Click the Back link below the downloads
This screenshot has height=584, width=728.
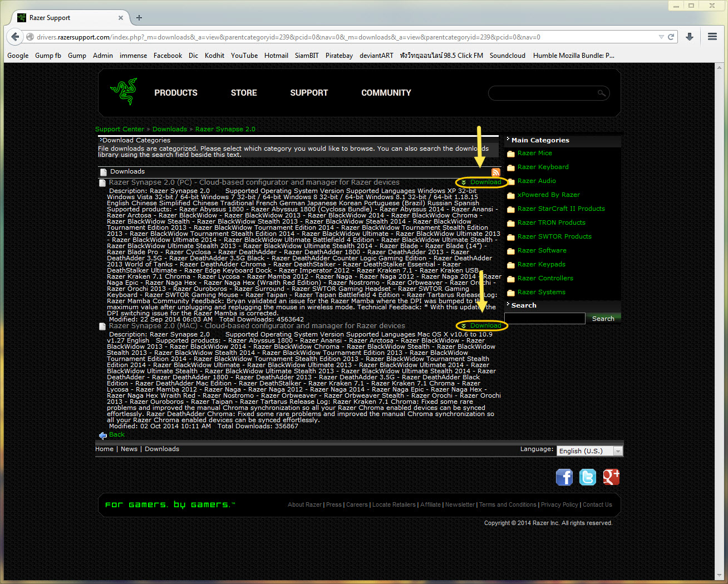click(x=117, y=435)
